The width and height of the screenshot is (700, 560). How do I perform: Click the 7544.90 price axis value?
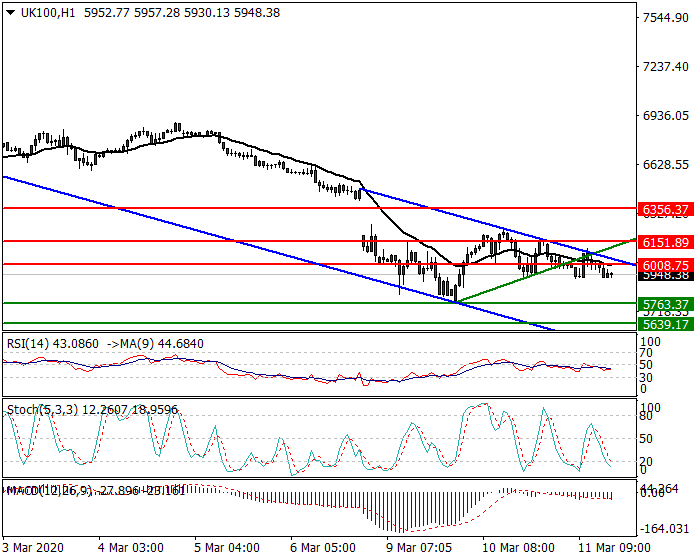tap(665, 18)
